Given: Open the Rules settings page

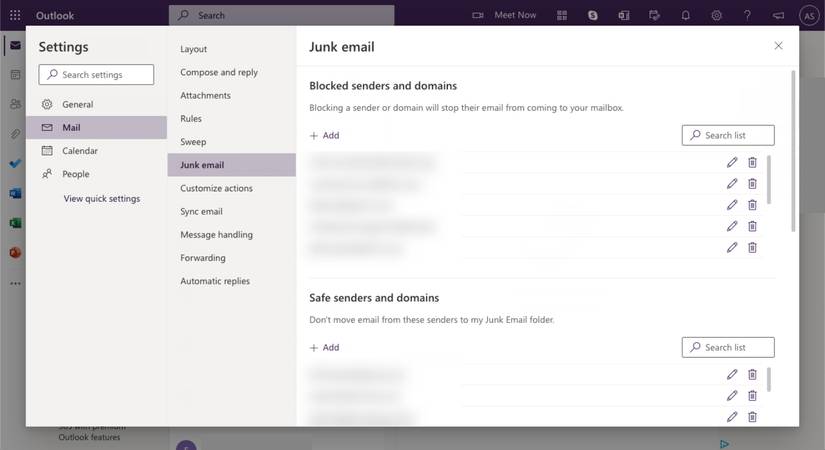Looking at the screenshot, I should pyautogui.click(x=232, y=118).
